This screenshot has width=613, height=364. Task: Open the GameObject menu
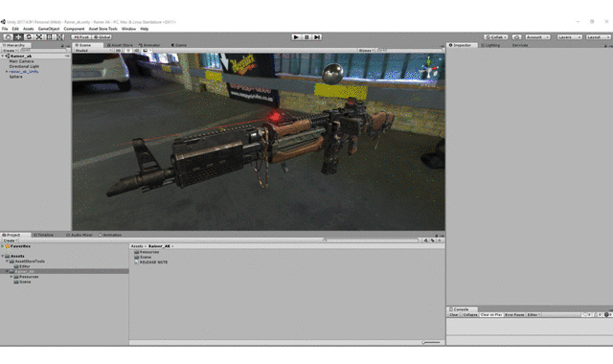(49, 29)
